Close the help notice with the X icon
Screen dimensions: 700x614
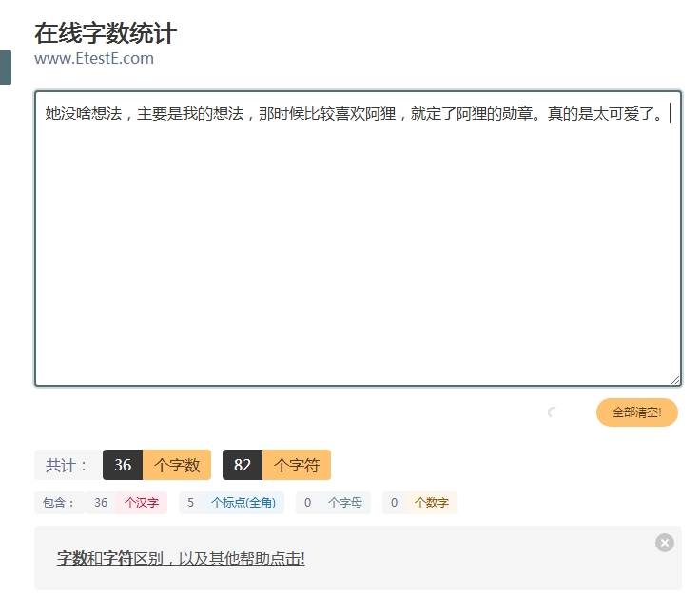click(665, 543)
